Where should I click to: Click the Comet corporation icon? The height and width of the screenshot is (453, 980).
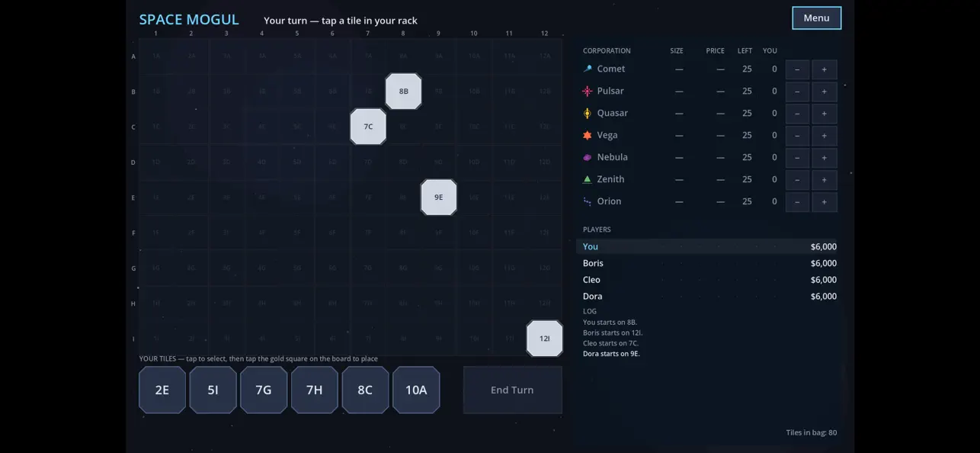588,69
